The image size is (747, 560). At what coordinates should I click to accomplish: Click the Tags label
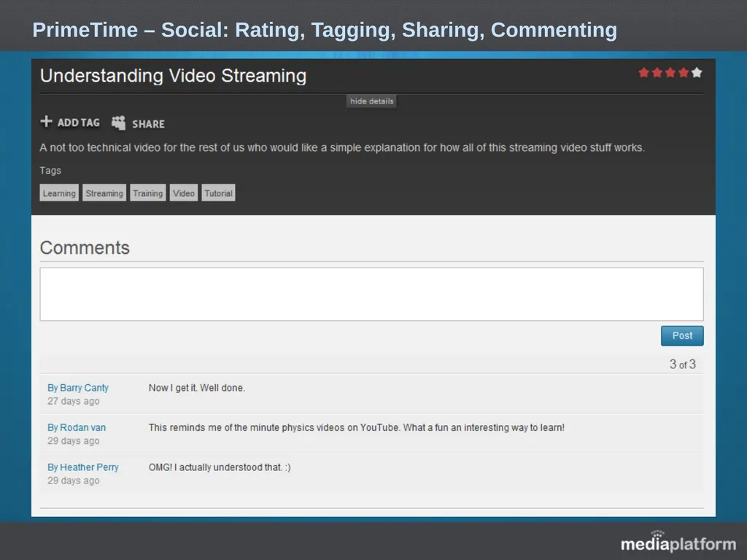(50, 171)
